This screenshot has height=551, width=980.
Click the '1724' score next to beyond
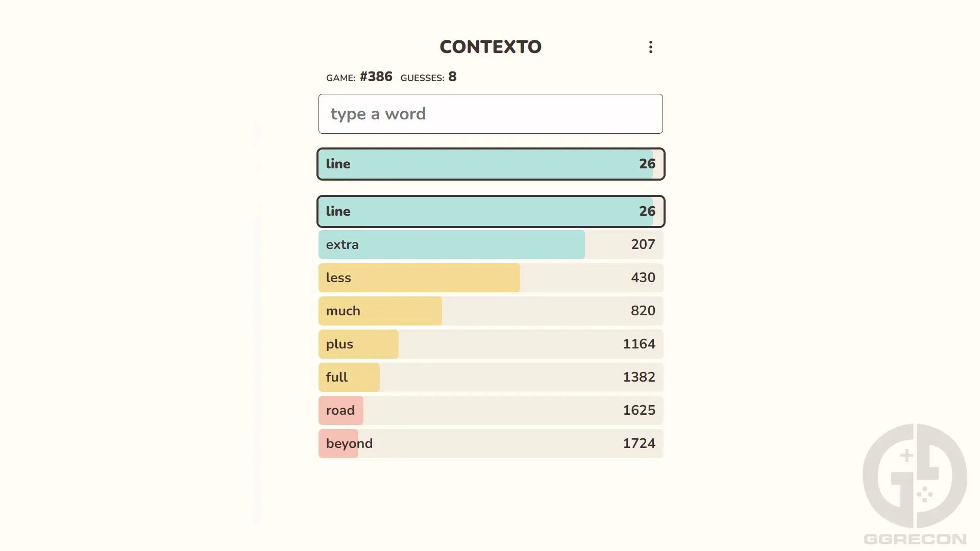[639, 443]
